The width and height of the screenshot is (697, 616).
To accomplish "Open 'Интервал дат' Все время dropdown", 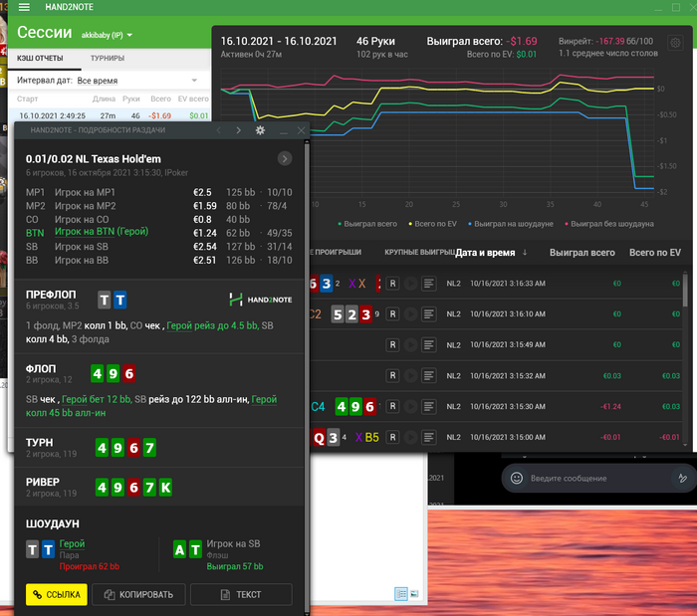I will pos(137,81).
